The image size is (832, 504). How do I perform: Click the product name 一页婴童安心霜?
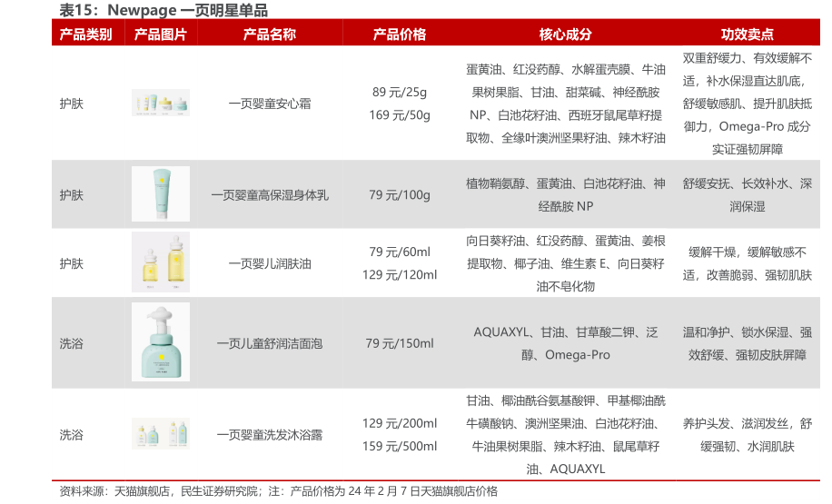(x=269, y=104)
